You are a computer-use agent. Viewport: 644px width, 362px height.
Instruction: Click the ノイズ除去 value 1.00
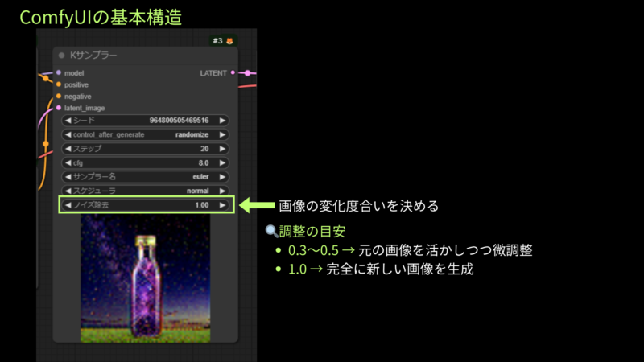202,205
